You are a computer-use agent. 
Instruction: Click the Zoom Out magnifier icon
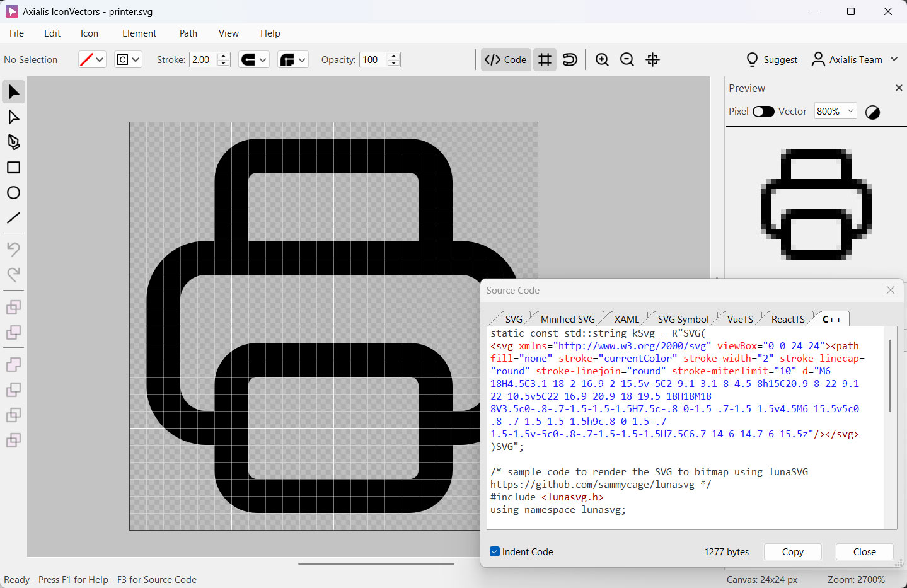click(627, 60)
